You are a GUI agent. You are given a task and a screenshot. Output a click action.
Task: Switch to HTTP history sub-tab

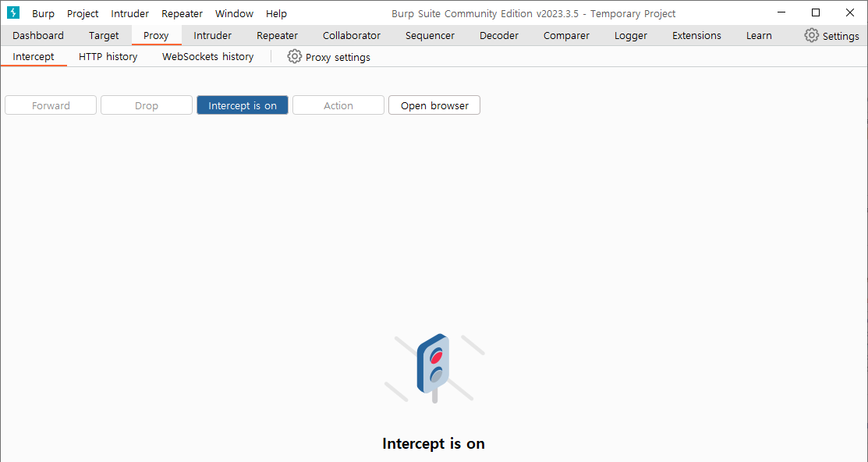coord(108,56)
